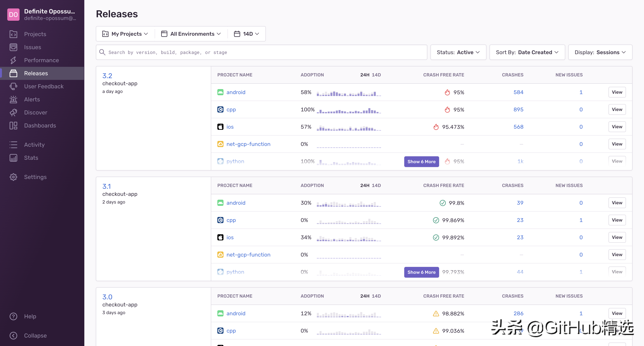
Task: Click the Performance lightning icon
Action: pos(13,60)
